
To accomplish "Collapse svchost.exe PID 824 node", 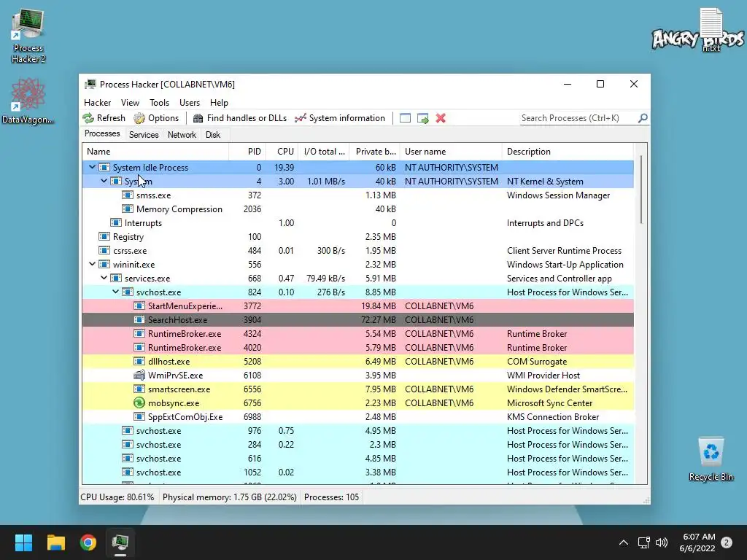I will 116,292.
